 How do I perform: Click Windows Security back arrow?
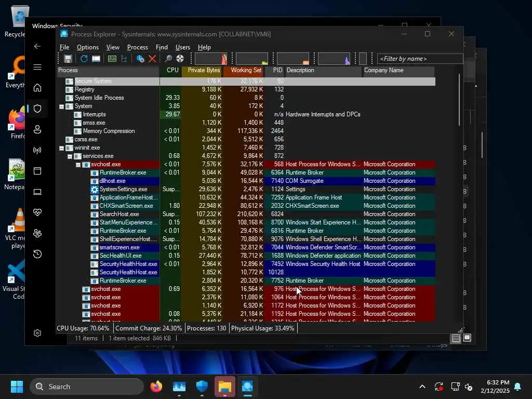(x=37, y=46)
